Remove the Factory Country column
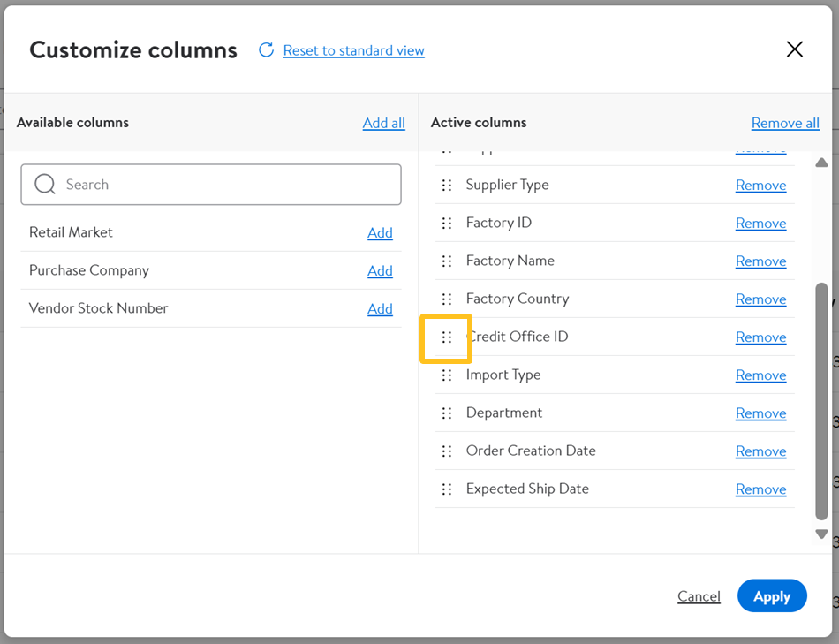The image size is (839, 644). click(x=760, y=299)
